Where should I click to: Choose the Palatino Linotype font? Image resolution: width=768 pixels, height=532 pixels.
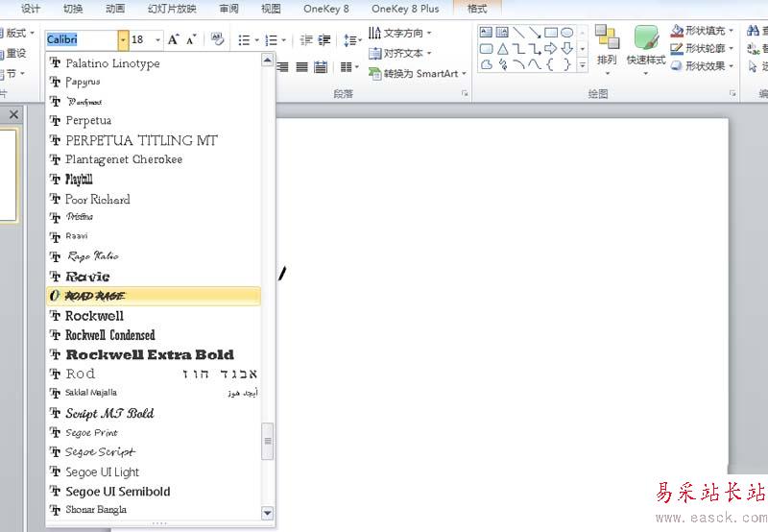point(154,63)
